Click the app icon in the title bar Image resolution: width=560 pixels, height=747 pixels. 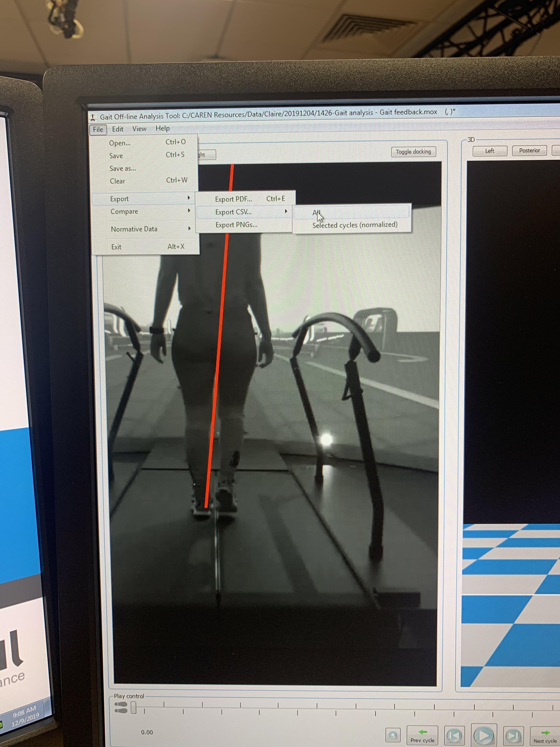92,117
